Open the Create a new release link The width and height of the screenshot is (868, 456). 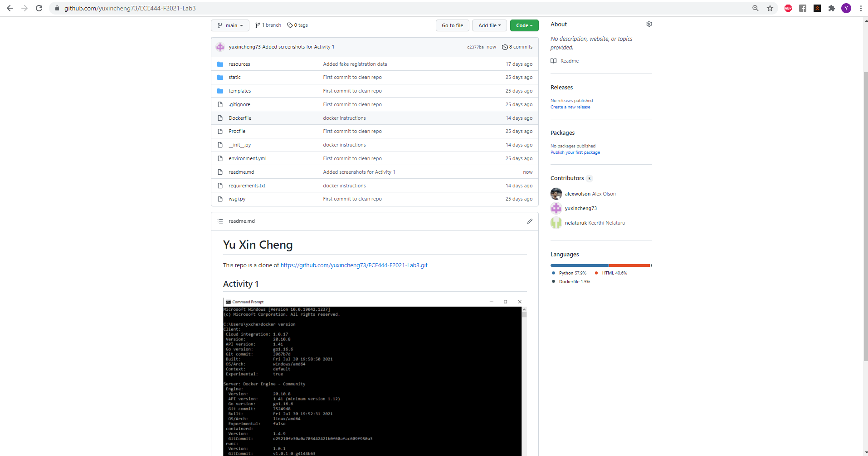(x=570, y=107)
